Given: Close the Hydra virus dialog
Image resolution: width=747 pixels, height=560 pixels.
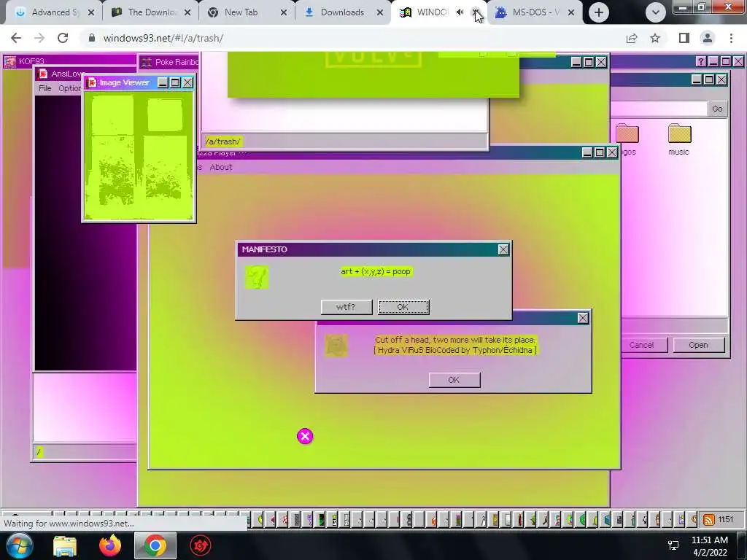Looking at the screenshot, I should click(x=583, y=318).
